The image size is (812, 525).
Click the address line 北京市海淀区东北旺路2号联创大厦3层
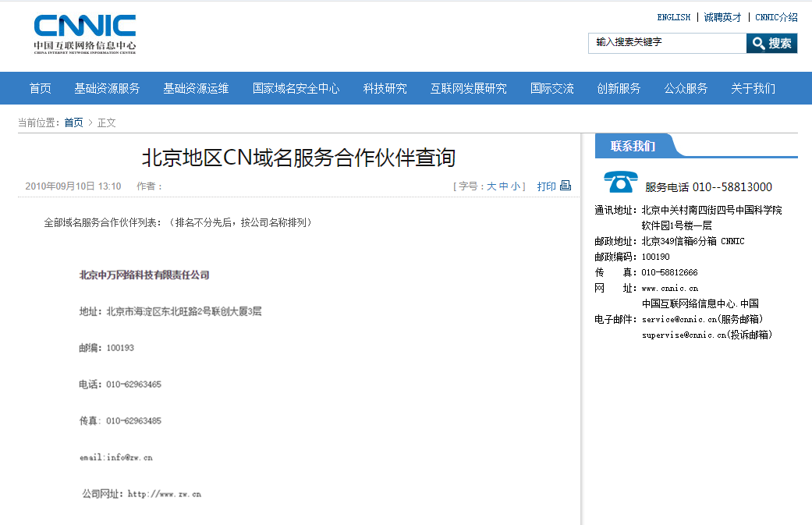170,311
